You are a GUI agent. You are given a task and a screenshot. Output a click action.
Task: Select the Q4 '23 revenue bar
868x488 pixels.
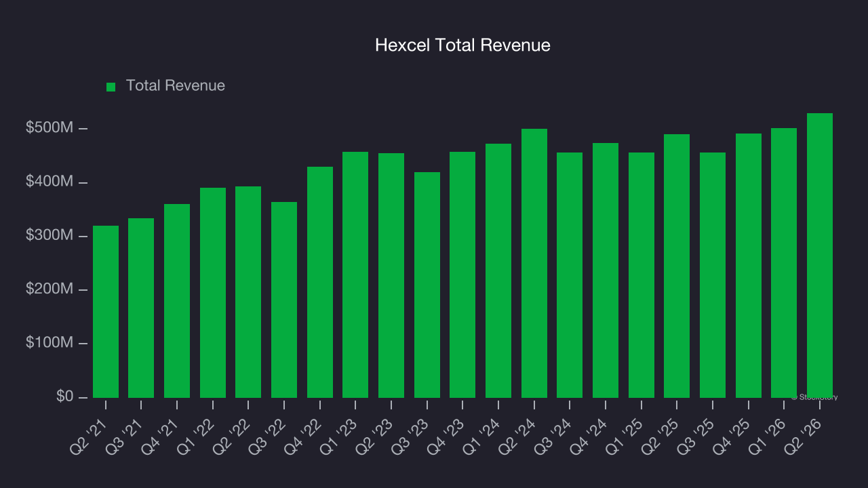[x=462, y=274]
